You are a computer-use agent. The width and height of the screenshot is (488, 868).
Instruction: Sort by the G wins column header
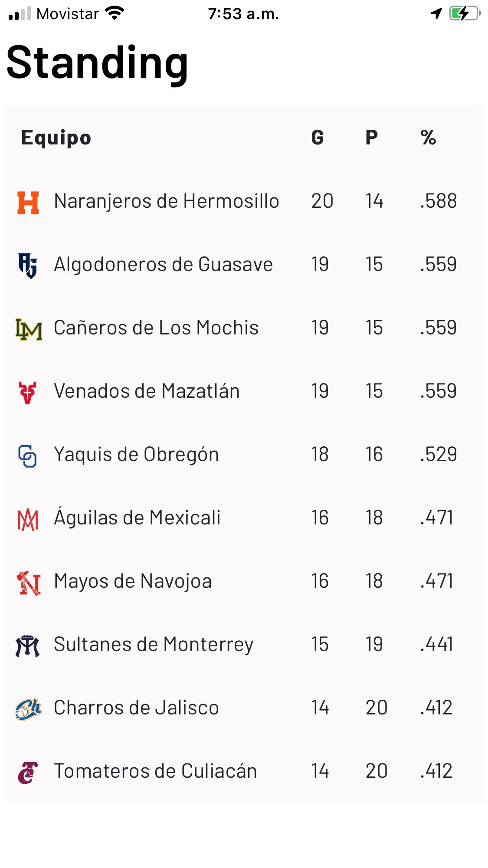(318, 138)
